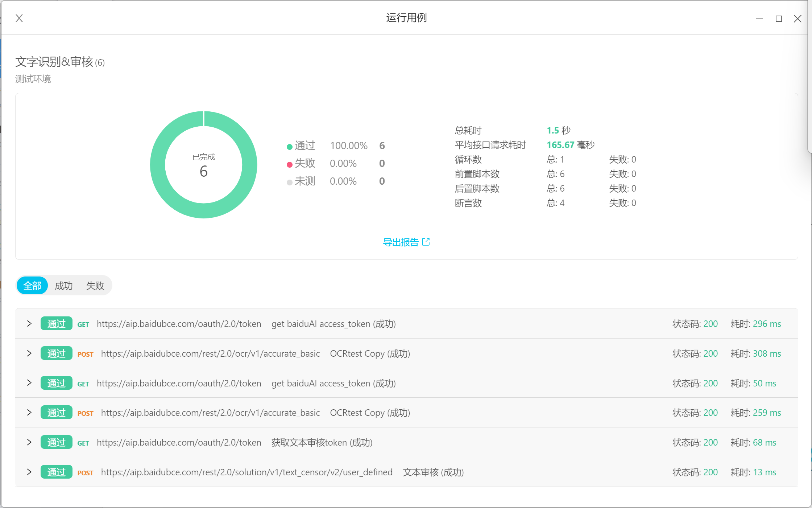Click 通过 badge on the 68 ms row
Image resolution: width=812 pixels, height=508 pixels.
(56, 442)
